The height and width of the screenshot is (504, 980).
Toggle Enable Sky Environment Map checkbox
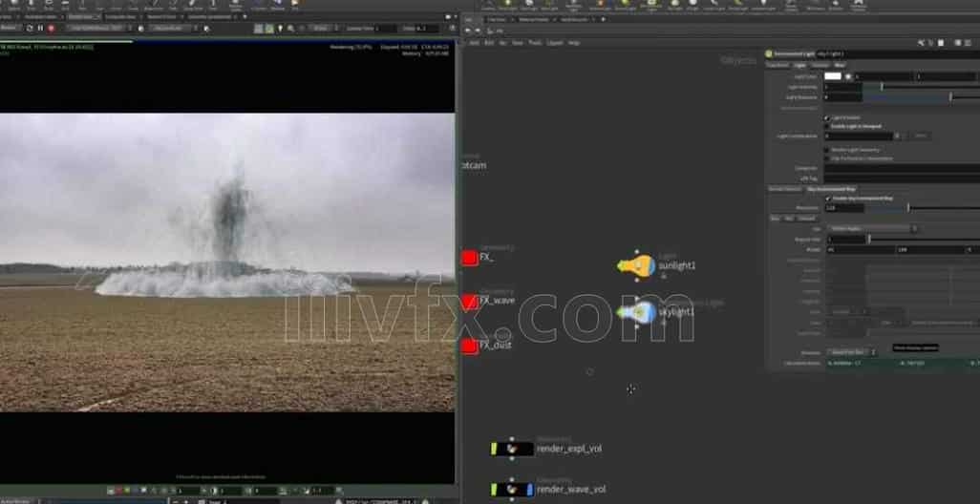click(828, 199)
